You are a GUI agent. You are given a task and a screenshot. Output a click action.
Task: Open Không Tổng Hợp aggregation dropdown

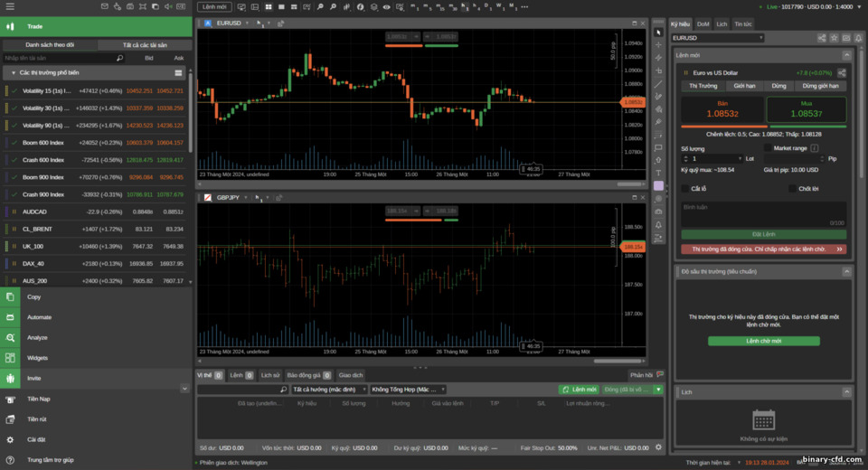(409, 390)
